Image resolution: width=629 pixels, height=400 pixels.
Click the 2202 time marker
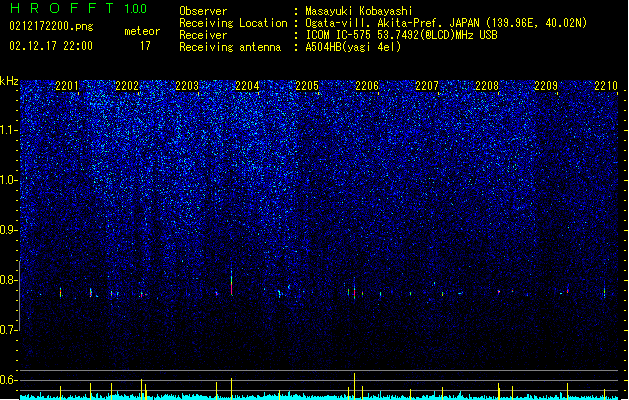[127, 86]
